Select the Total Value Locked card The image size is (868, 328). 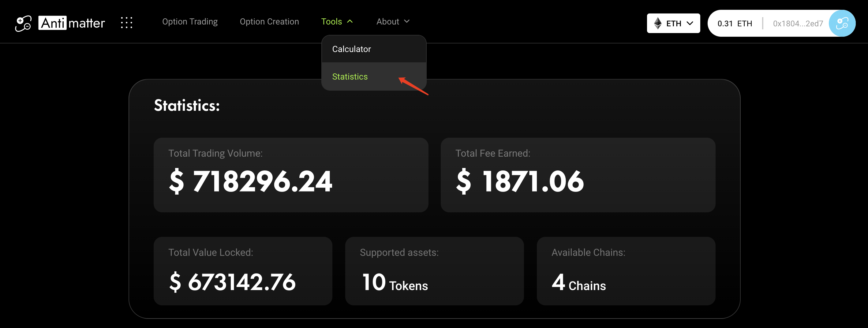tap(243, 271)
